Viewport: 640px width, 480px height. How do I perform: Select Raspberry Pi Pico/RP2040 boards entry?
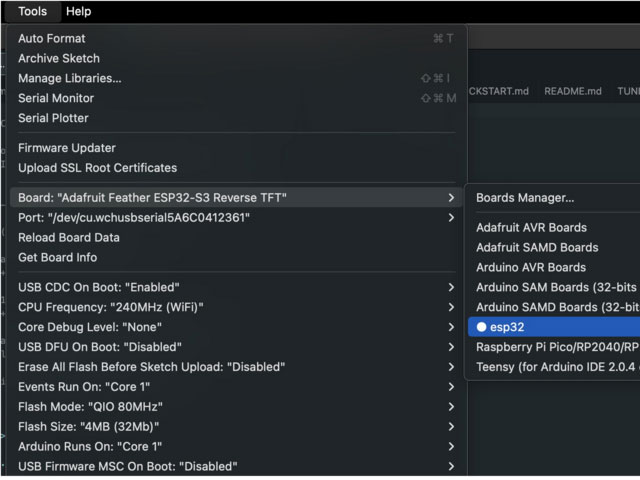[554, 348]
